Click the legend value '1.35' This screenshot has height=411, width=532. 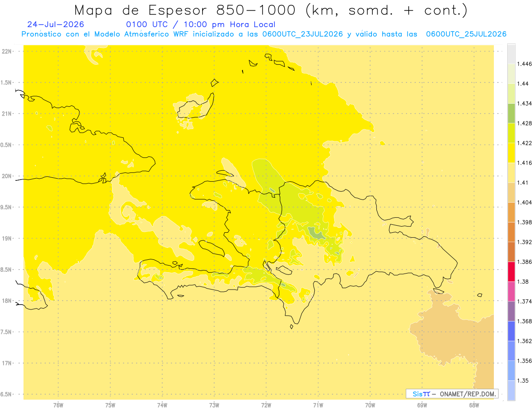click(523, 381)
